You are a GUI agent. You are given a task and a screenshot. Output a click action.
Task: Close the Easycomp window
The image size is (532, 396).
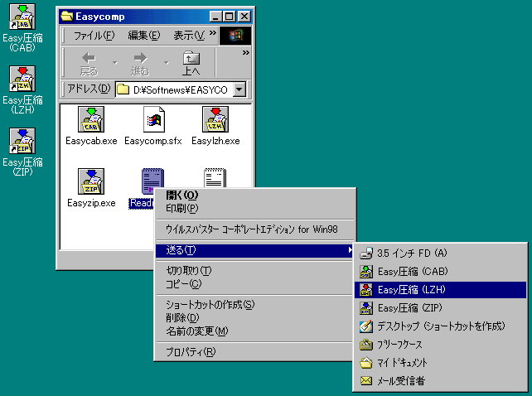click(x=244, y=17)
